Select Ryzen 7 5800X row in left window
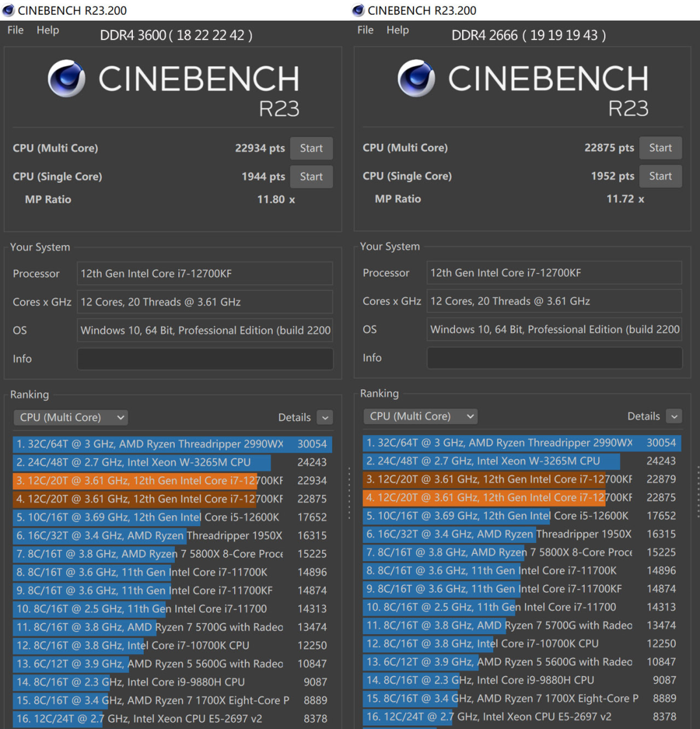Image resolution: width=700 pixels, height=729 pixels. pos(172,554)
